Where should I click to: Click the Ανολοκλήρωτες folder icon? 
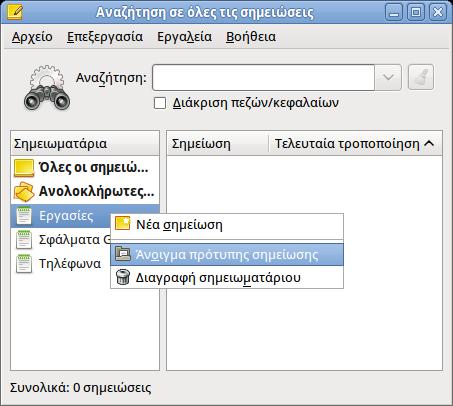pyautogui.click(x=24, y=192)
